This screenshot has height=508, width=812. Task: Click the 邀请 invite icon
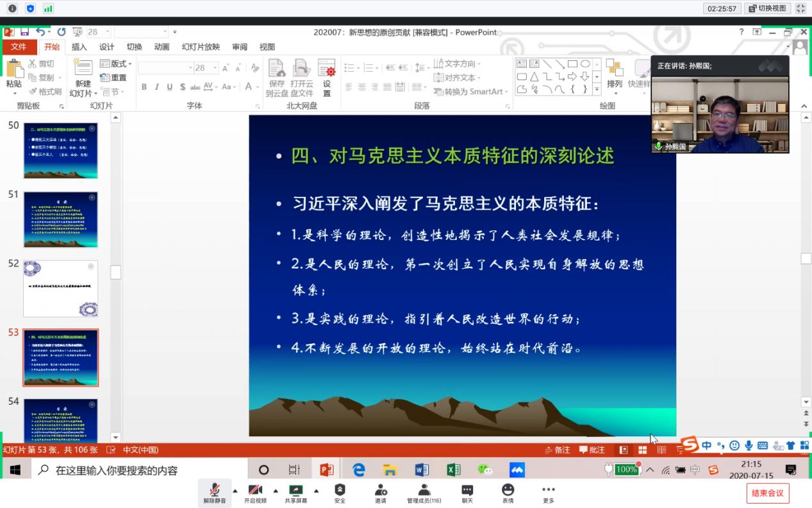[x=381, y=493]
